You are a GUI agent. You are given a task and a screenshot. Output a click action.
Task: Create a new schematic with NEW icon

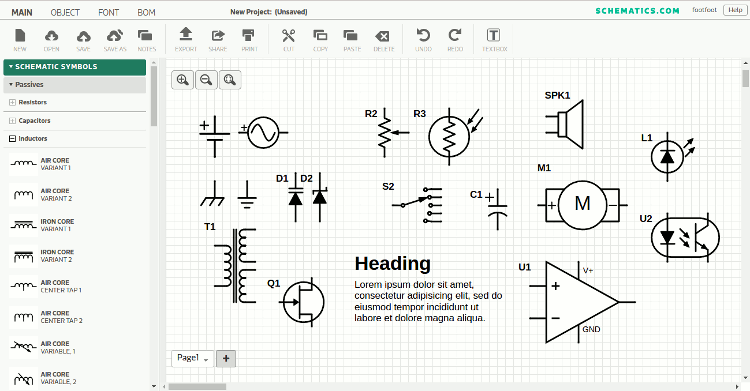tap(20, 40)
